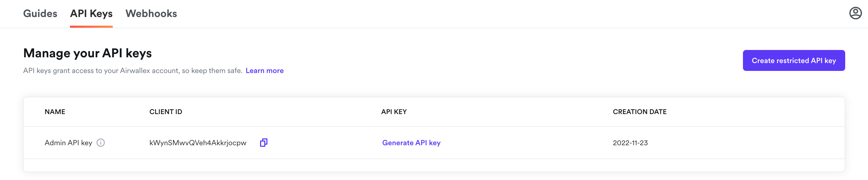Screen dimensions: 868x180
Task: Show info about the Admin API key
Action: (x=101, y=143)
